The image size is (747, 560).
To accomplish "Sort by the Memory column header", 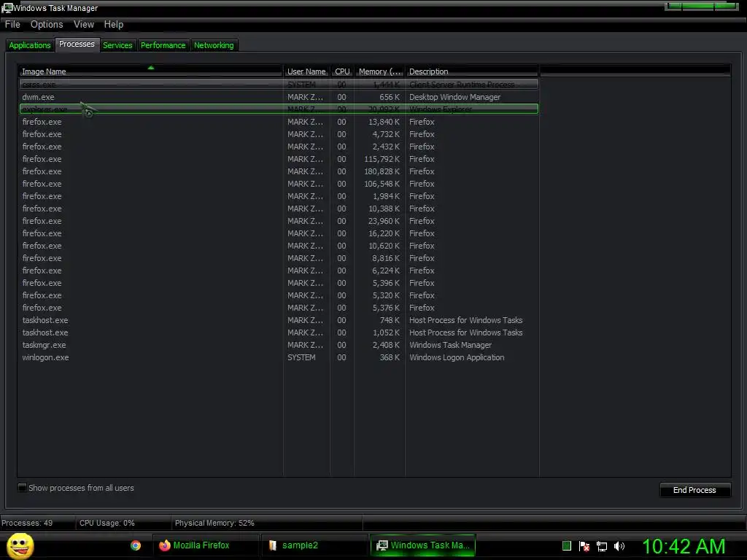I will (x=379, y=71).
